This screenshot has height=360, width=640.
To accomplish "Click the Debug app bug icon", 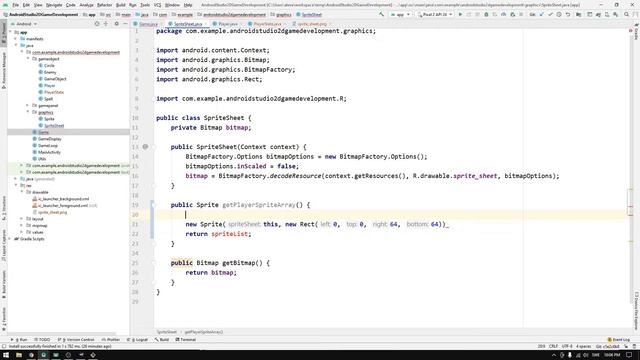I will coord(486,15).
